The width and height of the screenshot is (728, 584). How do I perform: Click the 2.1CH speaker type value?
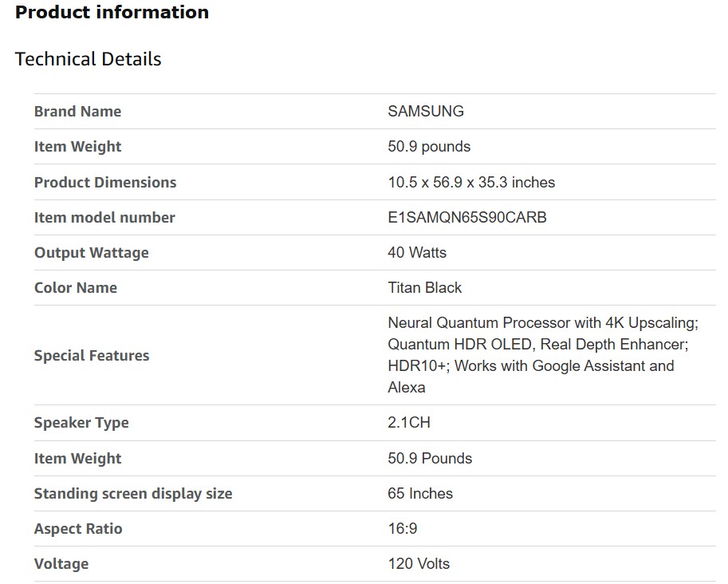408,423
